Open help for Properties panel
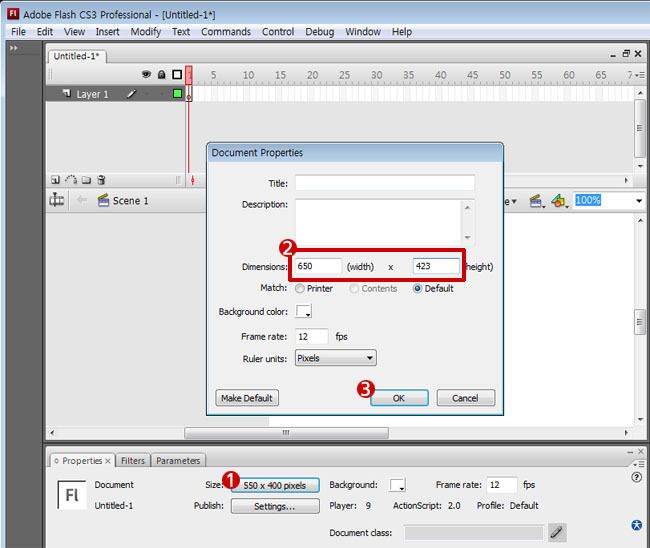 pyautogui.click(x=636, y=477)
